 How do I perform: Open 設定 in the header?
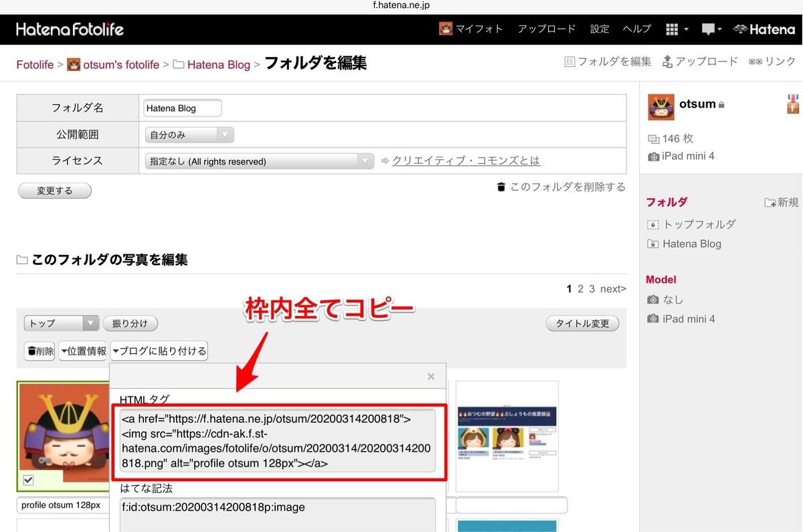[600, 29]
